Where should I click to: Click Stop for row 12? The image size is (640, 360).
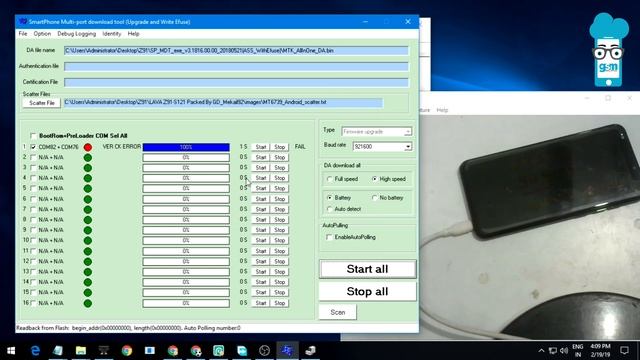click(x=280, y=261)
